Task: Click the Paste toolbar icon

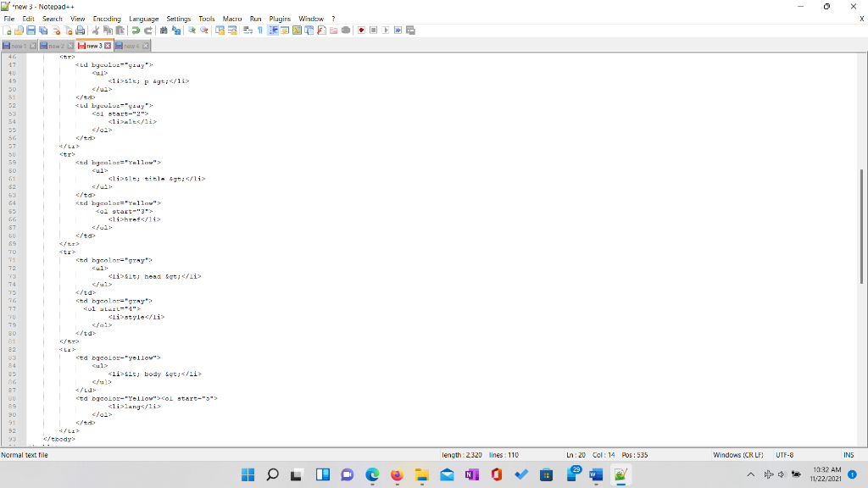Action: click(119, 30)
